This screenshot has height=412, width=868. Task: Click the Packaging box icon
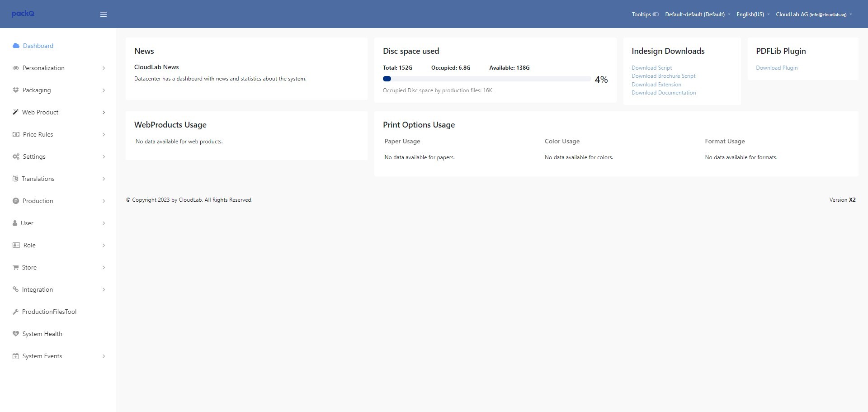[x=16, y=90]
